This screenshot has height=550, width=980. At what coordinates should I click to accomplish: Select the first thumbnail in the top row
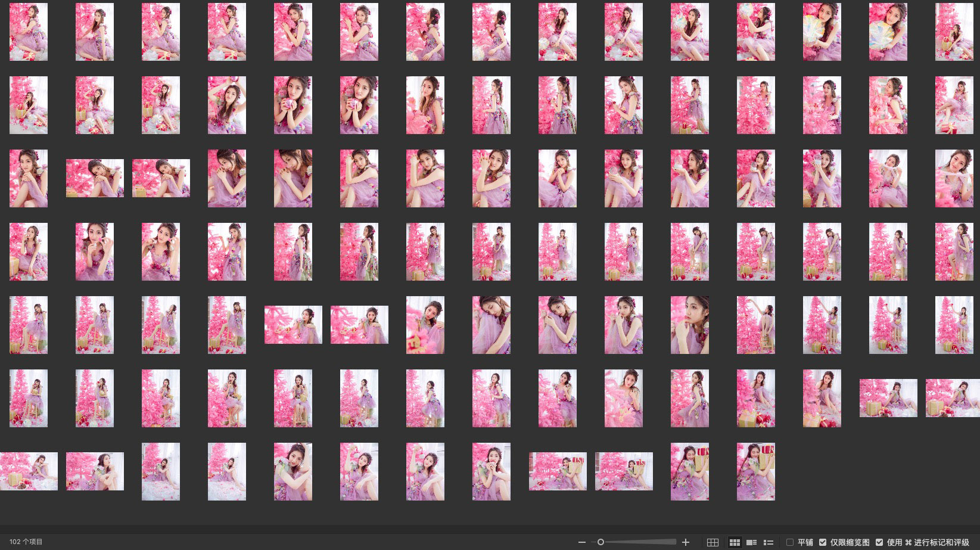29,32
